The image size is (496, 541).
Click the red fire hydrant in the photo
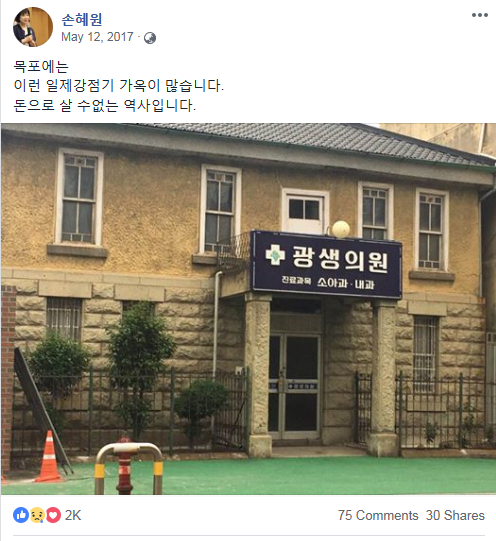[x=125, y=466]
